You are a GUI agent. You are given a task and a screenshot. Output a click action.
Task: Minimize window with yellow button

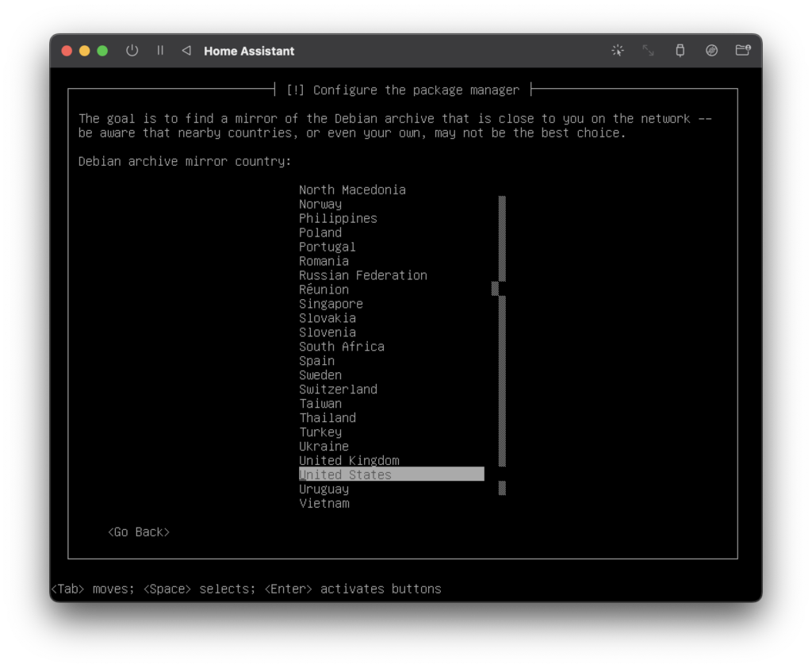coord(84,51)
